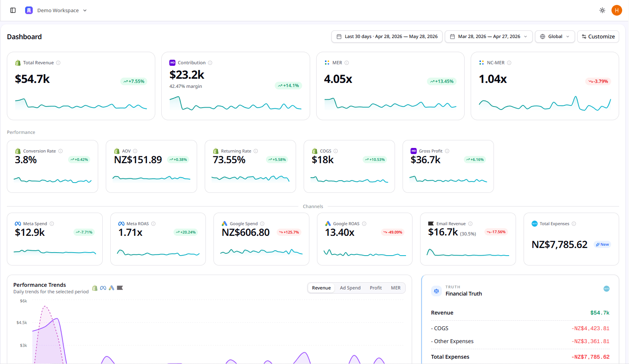Viewport: 629px width, 364px height.
Task: Click the -NZ$4,423.81 COGS amount
Action: point(591,328)
